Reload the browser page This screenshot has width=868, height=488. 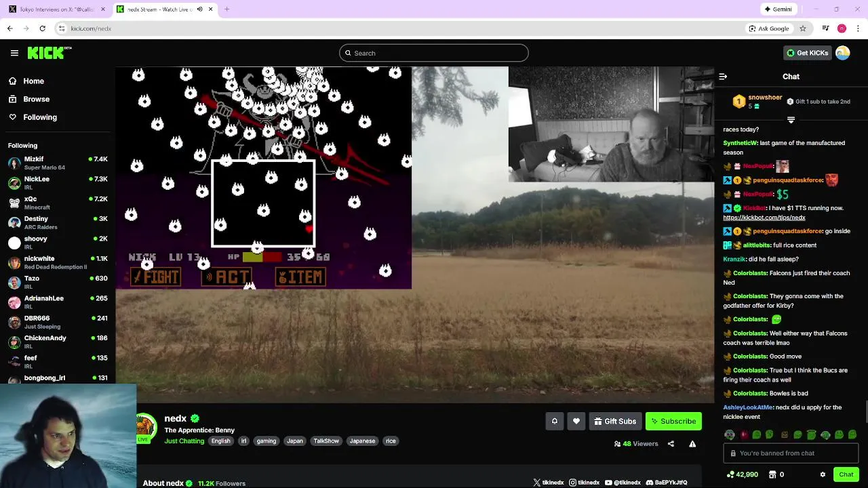tap(42, 28)
